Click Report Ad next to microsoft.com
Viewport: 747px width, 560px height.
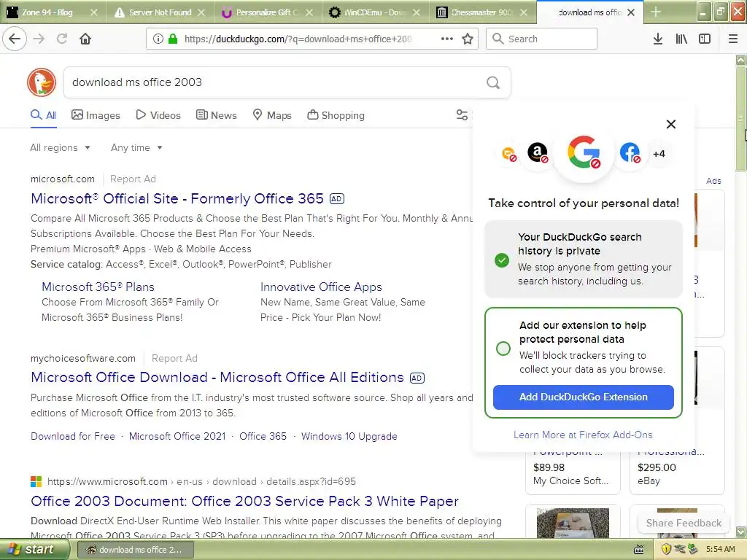133,179
